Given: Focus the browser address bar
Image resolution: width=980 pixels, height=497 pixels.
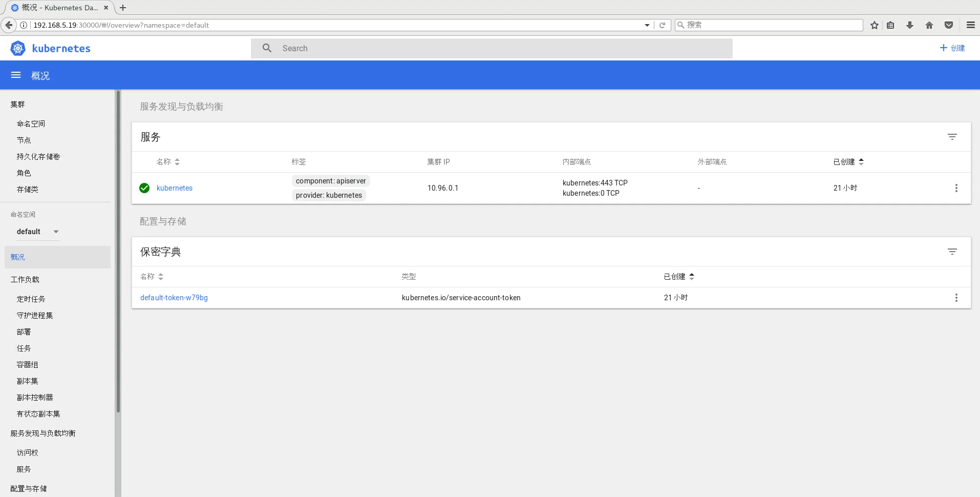Looking at the screenshot, I should [x=335, y=25].
